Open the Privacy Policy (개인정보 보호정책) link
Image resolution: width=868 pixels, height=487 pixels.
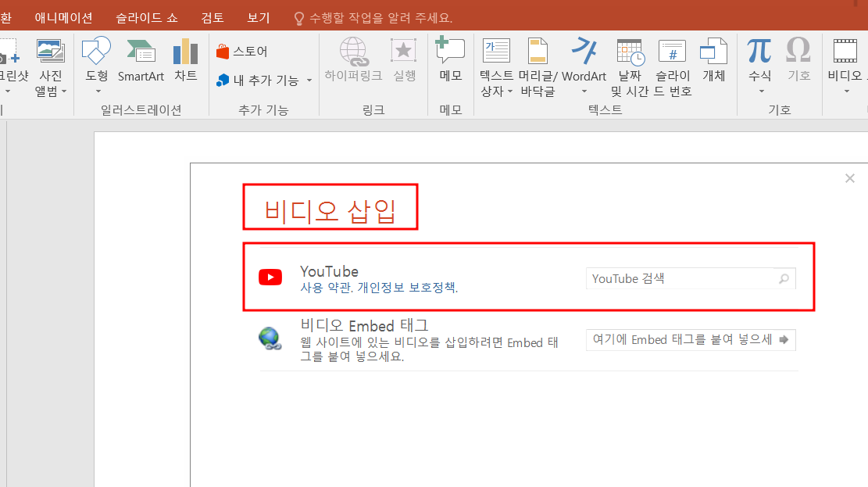(x=407, y=288)
